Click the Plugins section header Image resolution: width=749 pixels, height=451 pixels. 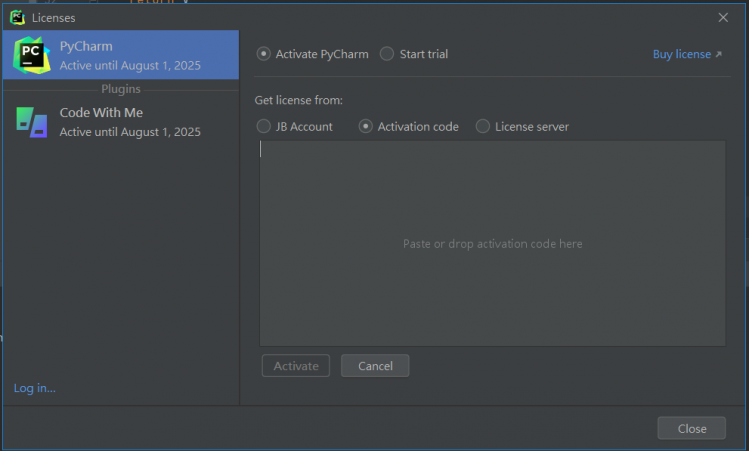pos(121,89)
